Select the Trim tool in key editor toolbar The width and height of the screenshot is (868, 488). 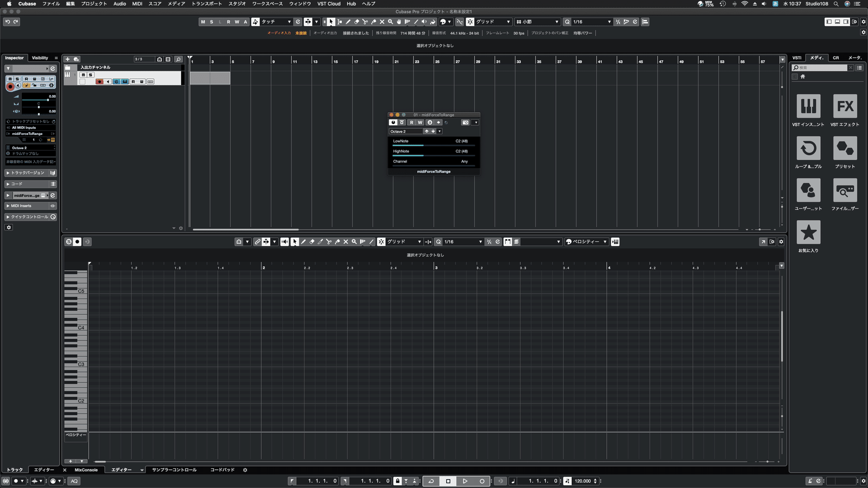pyautogui.click(x=320, y=242)
